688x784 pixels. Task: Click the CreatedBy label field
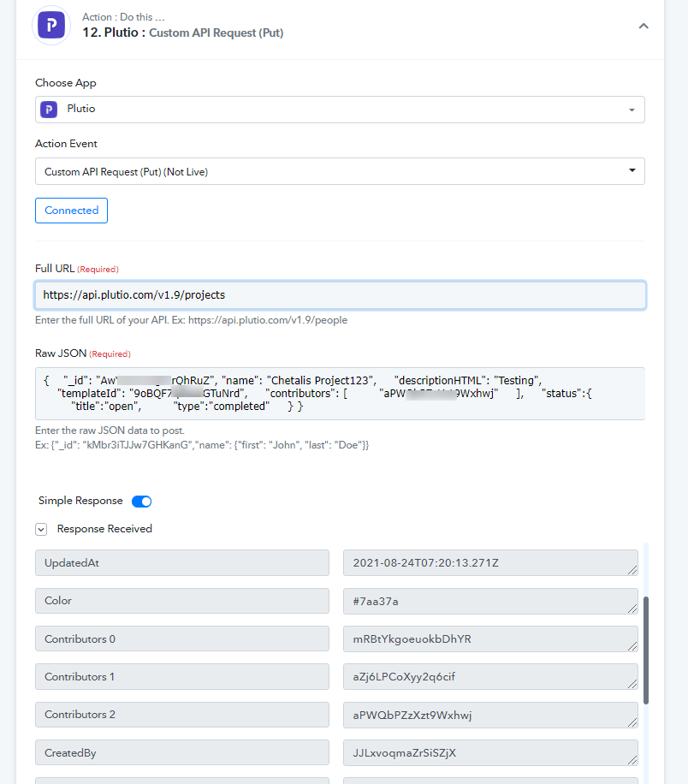coord(182,752)
